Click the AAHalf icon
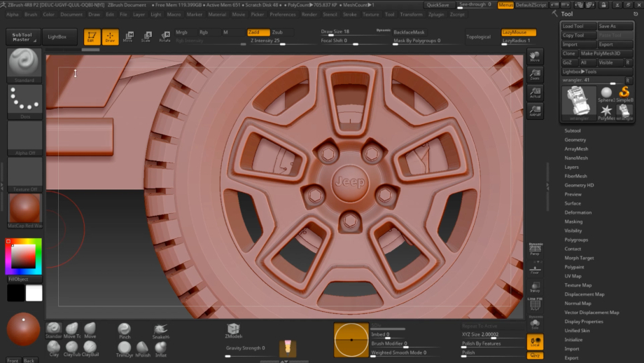This screenshot has height=363, width=644. tap(535, 111)
